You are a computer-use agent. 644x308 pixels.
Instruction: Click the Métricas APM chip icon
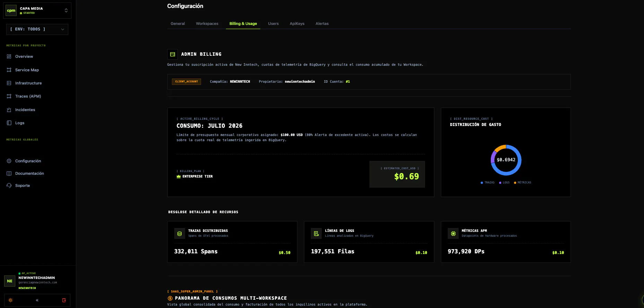[453, 234]
